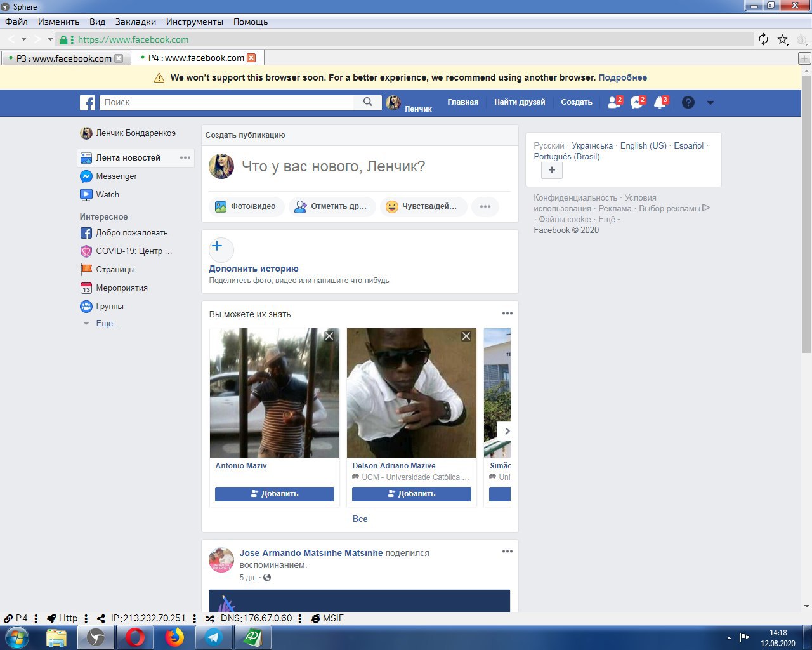The height and width of the screenshot is (650, 812).
Task: Open the new tab plus button
Action: 804,58
